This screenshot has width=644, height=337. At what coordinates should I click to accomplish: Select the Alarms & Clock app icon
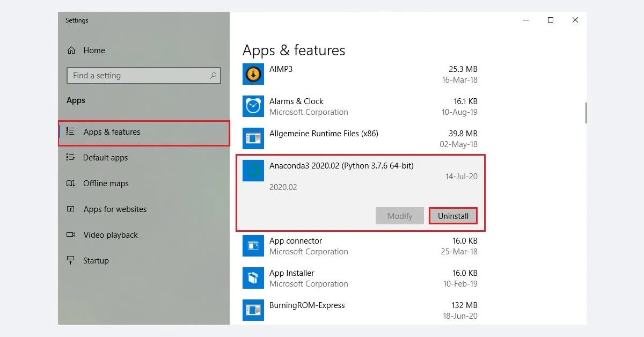253,106
